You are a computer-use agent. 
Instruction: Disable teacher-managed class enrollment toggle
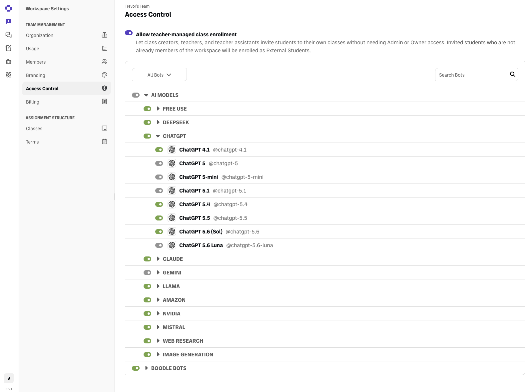click(x=129, y=33)
